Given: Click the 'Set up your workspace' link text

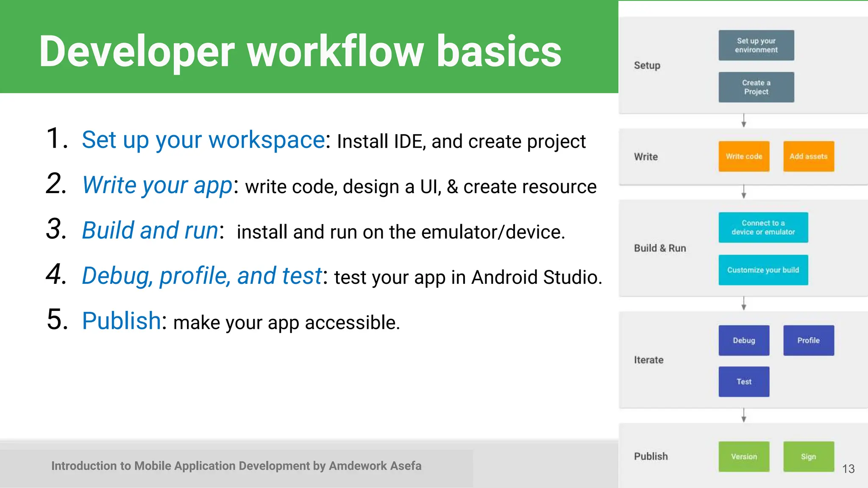Looking at the screenshot, I should click(x=203, y=140).
